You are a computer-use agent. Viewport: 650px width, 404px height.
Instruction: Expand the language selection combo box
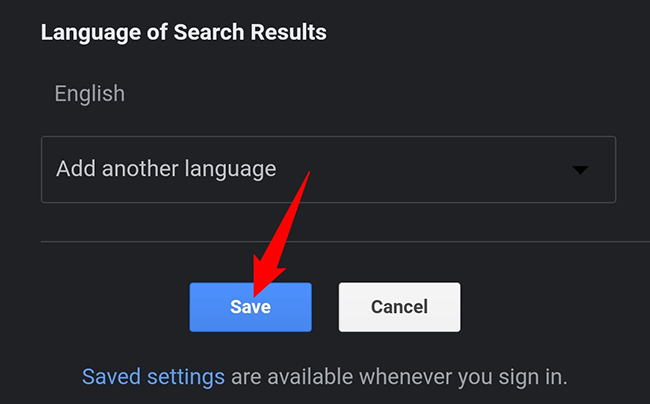[328, 169]
